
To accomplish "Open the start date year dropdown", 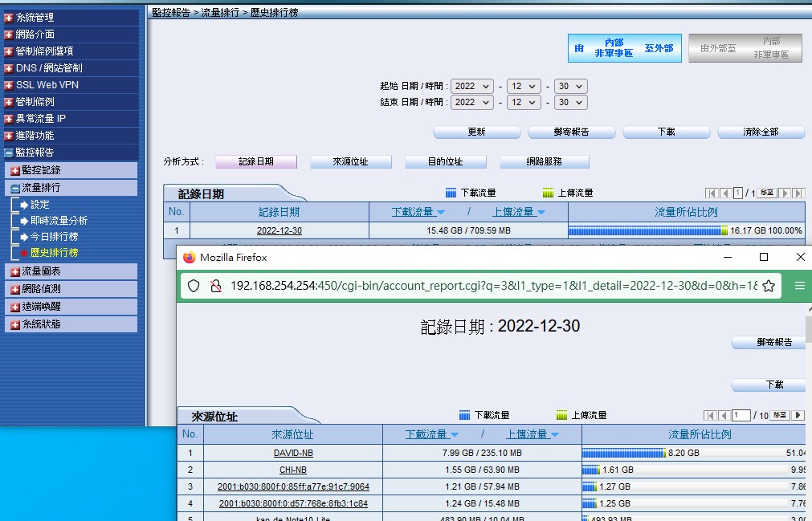I will pos(471,86).
